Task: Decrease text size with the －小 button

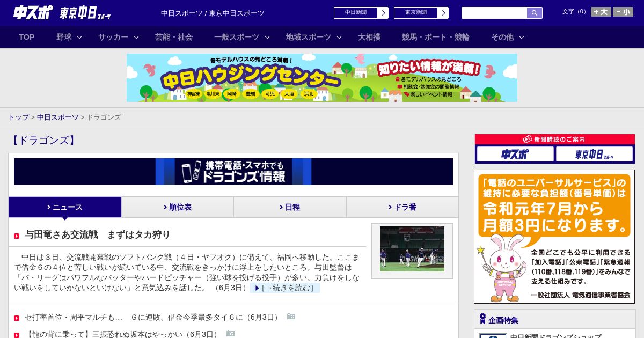Action: pos(623,12)
